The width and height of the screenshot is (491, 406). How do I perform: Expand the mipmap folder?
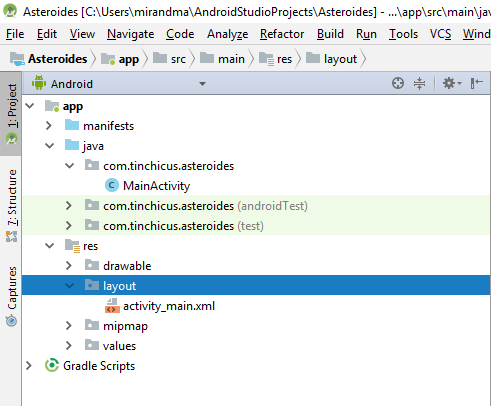coord(69,326)
